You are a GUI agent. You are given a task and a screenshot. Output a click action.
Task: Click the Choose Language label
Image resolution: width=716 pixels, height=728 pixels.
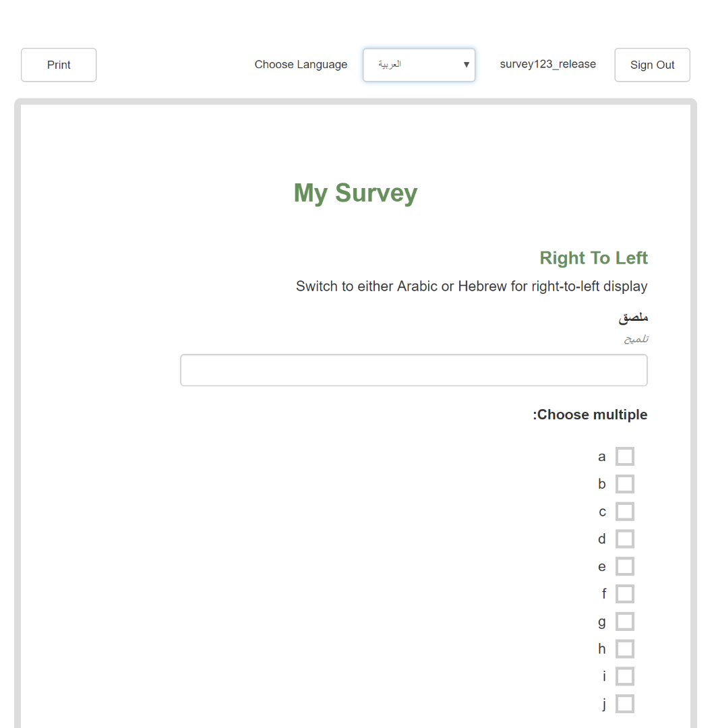301,65
